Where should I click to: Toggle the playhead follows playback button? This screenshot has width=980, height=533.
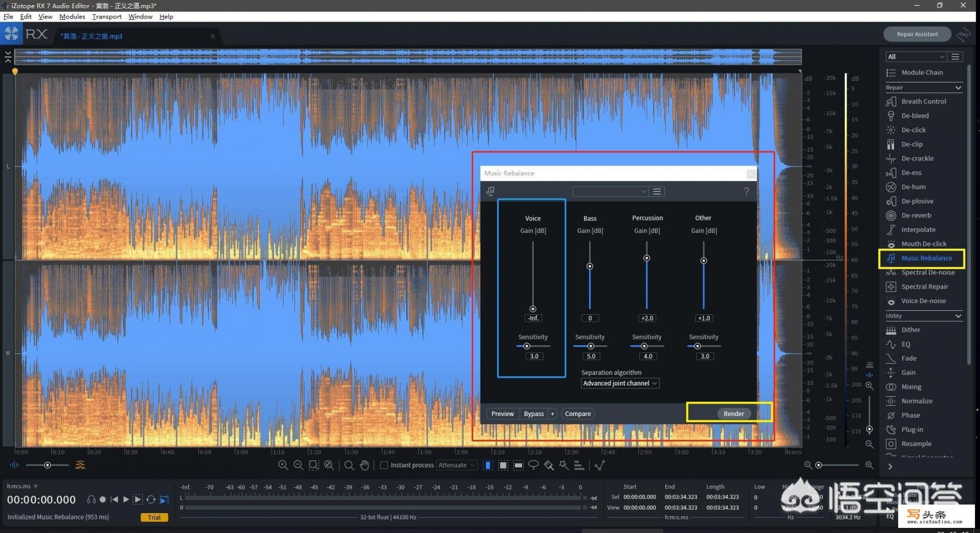[x=164, y=500]
